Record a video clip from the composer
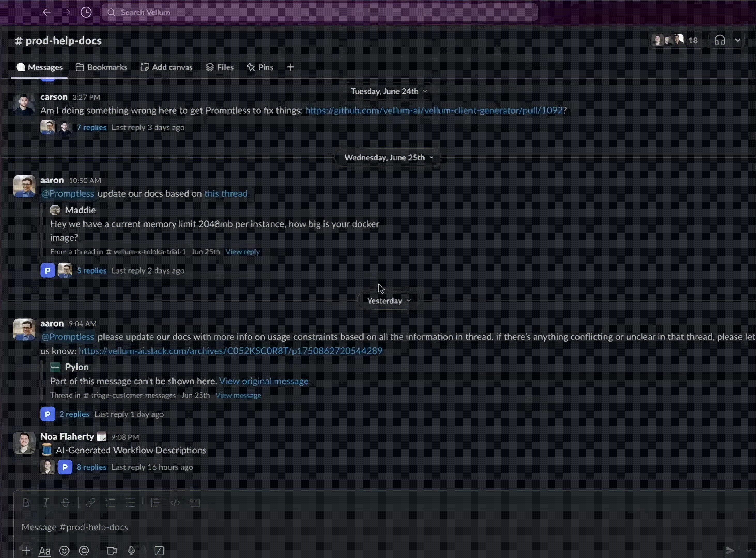This screenshot has height=558, width=756. tap(111, 550)
